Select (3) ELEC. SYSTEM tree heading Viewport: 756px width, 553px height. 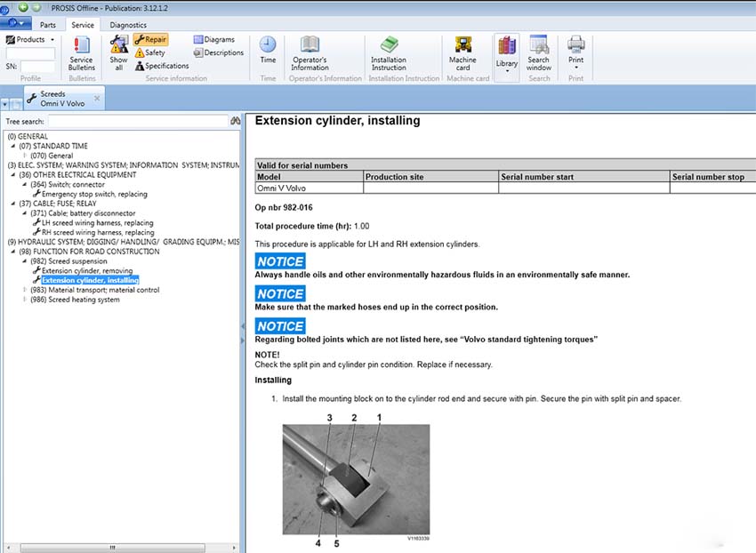pos(124,164)
